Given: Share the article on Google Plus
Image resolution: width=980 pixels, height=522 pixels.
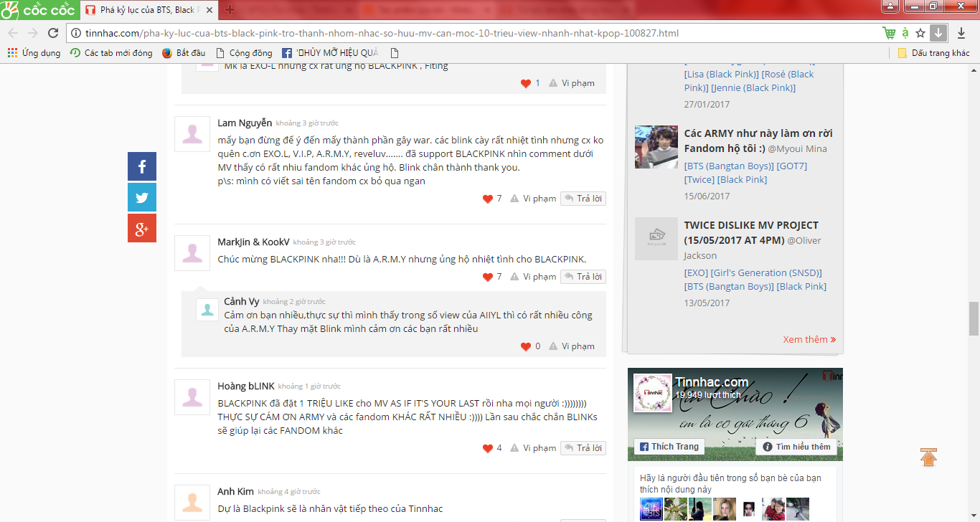Looking at the screenshot, I should pyautogui.click(x=142, y=228).
